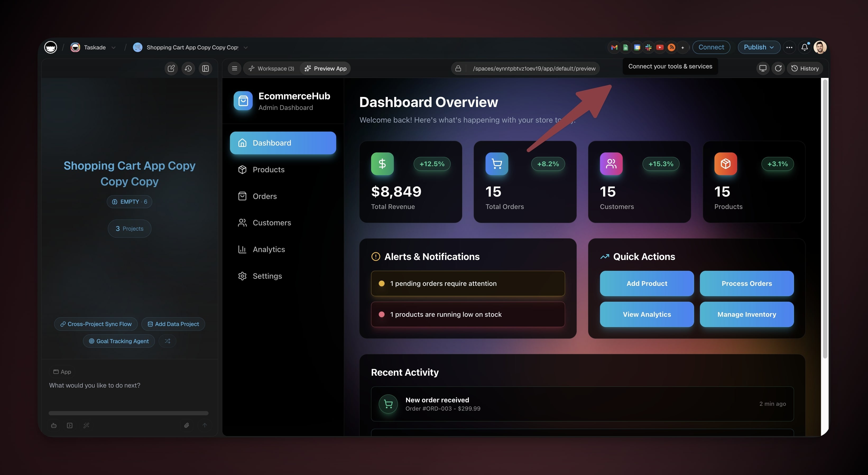Click the Connect button
Viewport: 868px width, 475px height.
(x=711, y=47)
